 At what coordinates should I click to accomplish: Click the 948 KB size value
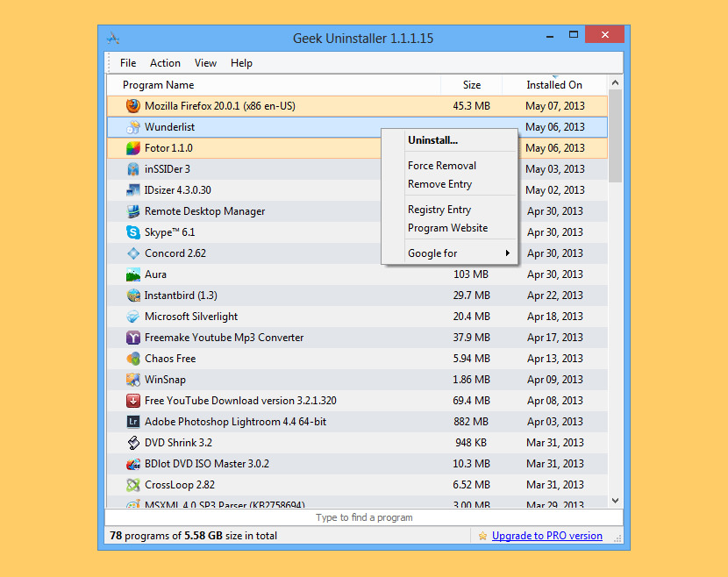click(x=471, y=443)
